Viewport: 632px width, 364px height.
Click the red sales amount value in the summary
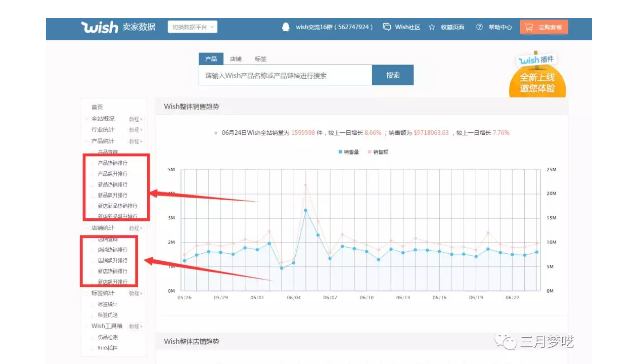point(431,133)
